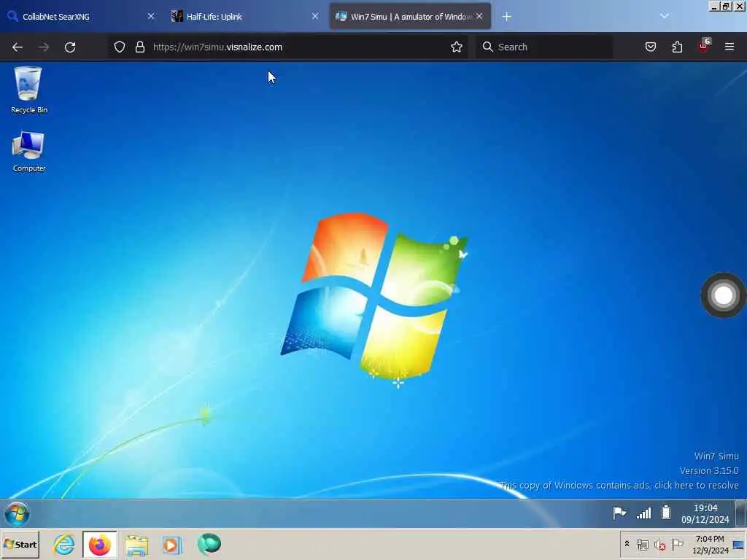Check the signal bars icon in simulator tray

click(x=643, y=513)
